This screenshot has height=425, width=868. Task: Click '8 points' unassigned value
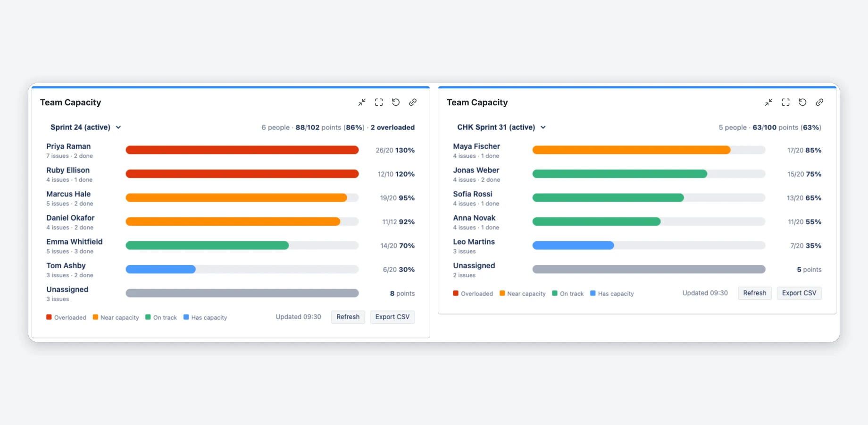point(402,293)
